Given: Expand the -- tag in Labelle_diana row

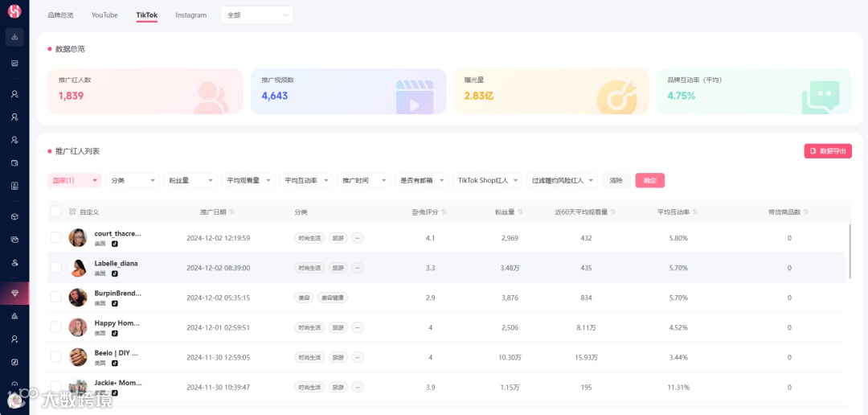Looking at the screenshot, I should coord(358,268).
